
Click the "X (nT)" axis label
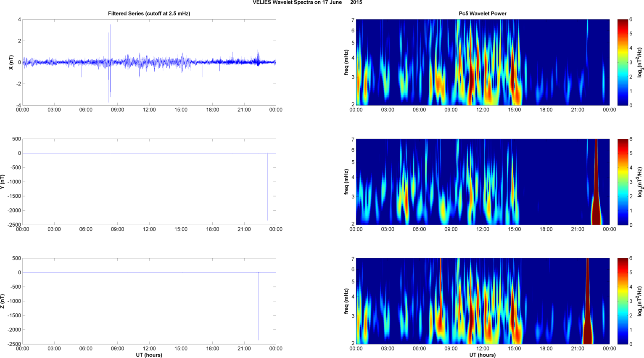11,62
